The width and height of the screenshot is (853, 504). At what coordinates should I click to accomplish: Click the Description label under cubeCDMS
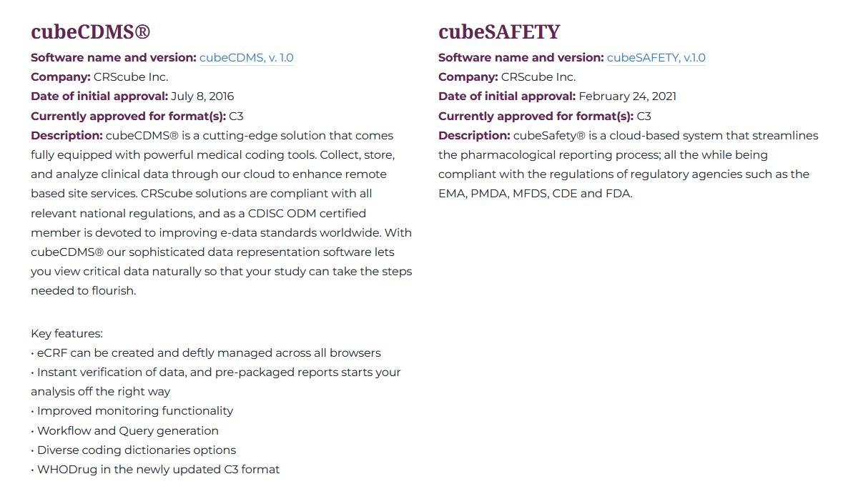(66, 136)
